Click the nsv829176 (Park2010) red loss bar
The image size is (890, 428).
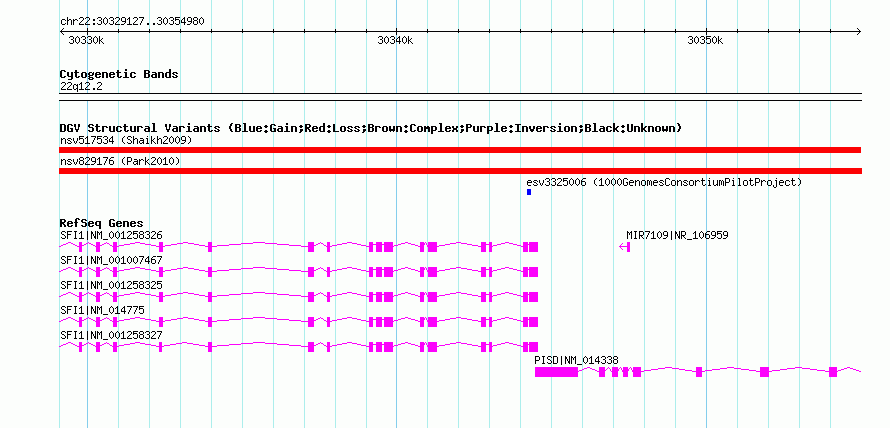[460, 171]
